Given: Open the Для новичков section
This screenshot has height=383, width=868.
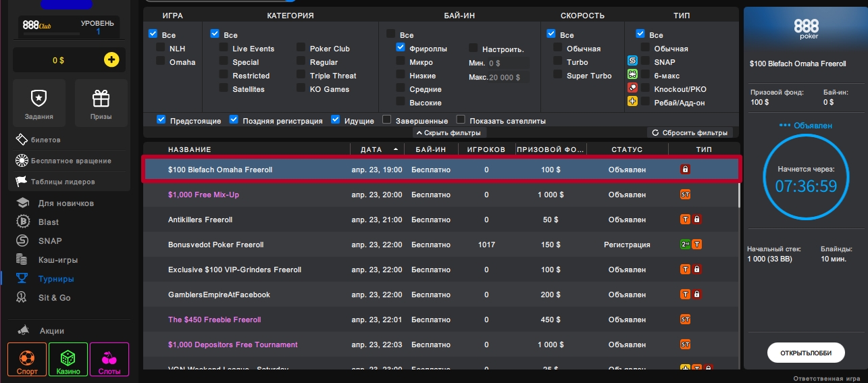Looking at the screenshot, I should (x=66, y=203).
